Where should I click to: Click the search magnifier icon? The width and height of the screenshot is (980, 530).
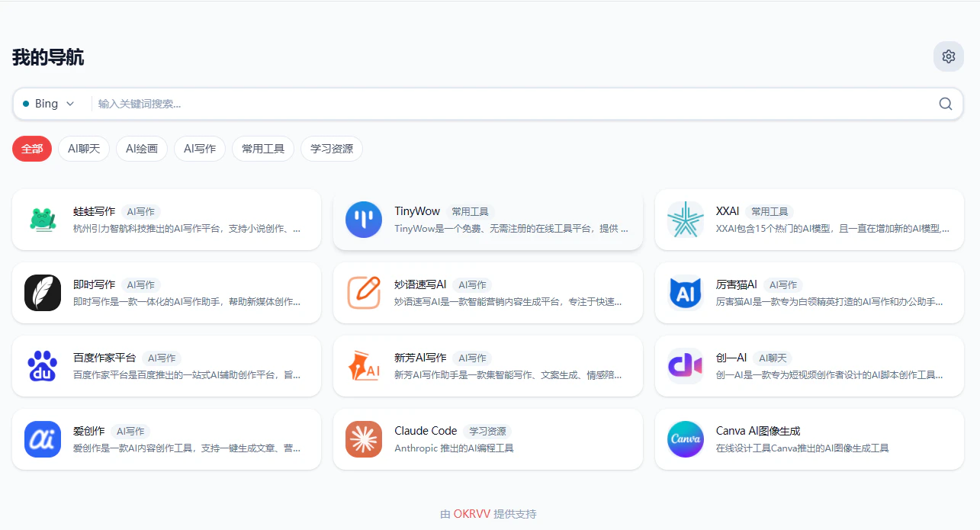pos(946,104)
